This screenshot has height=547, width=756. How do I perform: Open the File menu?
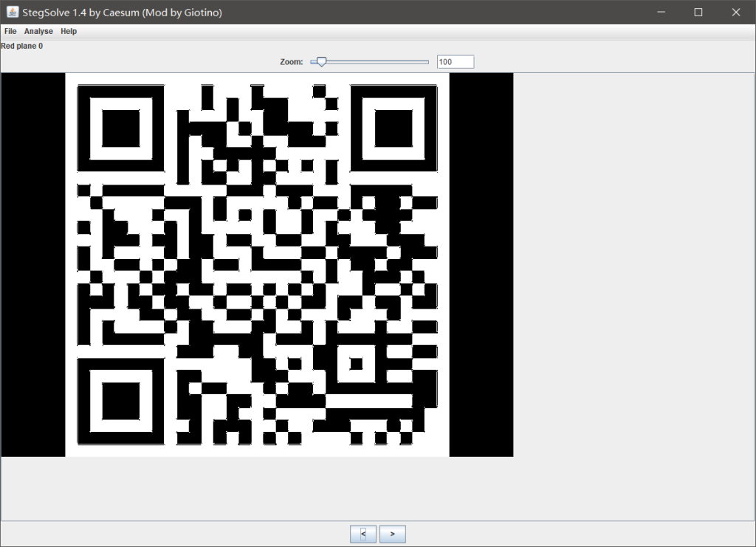tap(10, 31)
